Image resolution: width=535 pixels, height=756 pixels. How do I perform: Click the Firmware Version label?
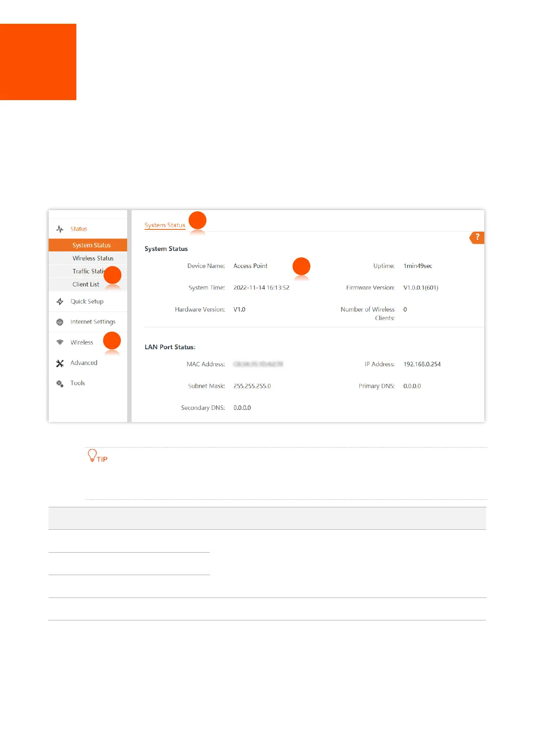pyautogui.click(x=370, y=288)
